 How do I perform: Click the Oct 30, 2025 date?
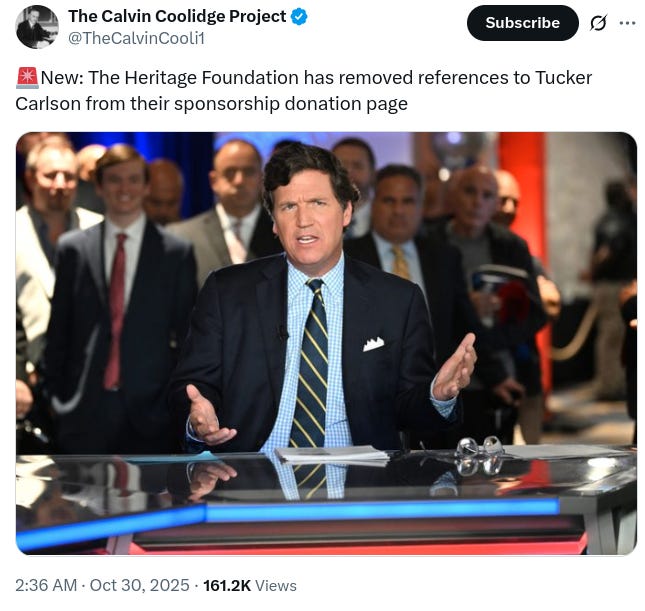click(139, 585)
